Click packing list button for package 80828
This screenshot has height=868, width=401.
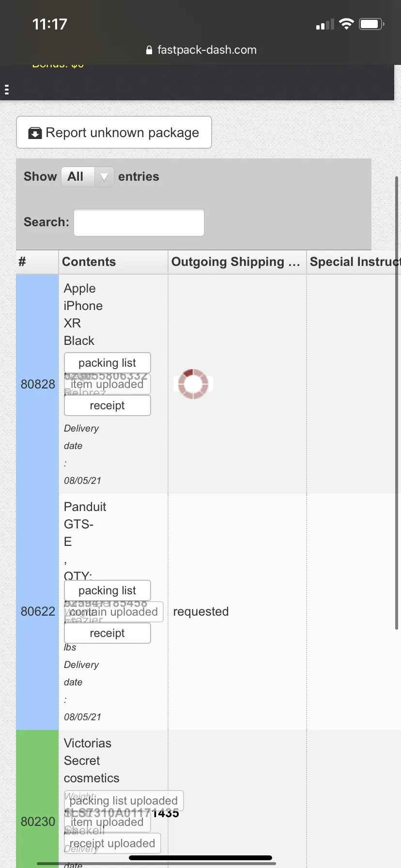point(108,363)
